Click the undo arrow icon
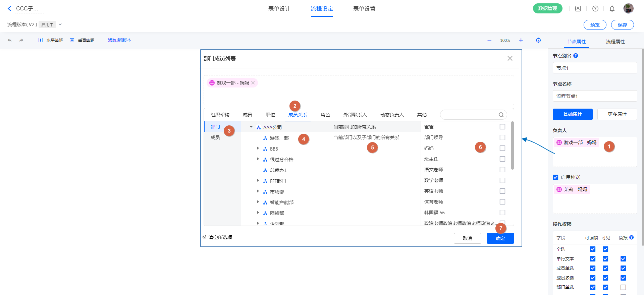Viewport: 644px width, 295px height. 9,40
